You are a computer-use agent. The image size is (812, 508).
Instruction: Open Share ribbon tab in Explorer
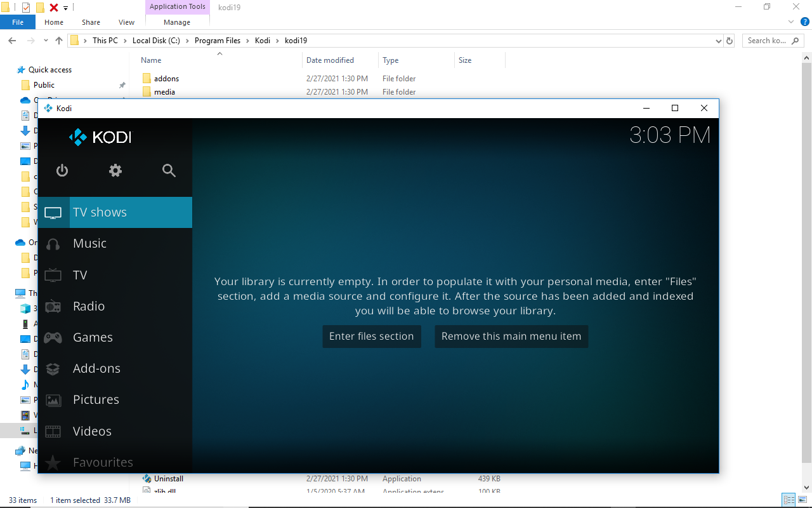pos(91,22)
